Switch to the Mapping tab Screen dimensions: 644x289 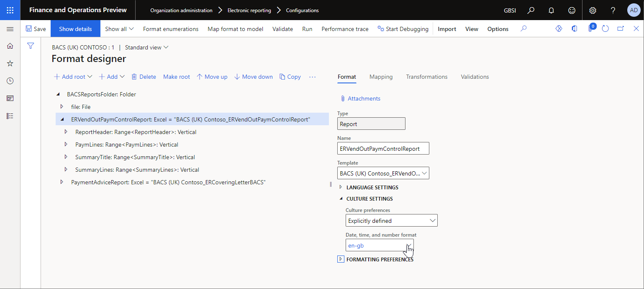click(x=381, y=77)
